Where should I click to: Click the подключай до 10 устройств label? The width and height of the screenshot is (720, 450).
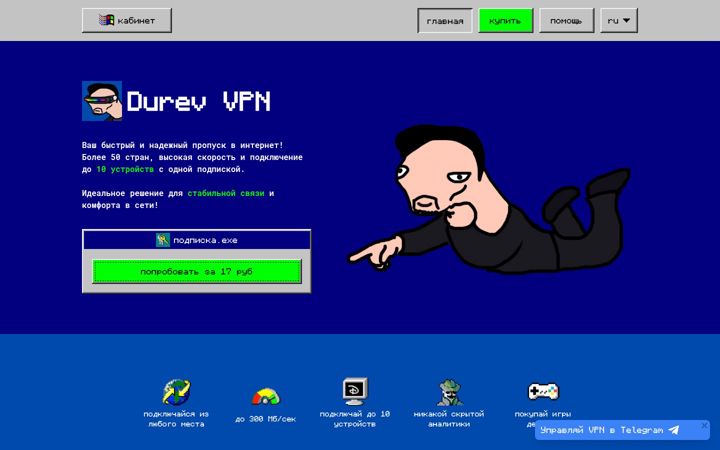[355, 419]
